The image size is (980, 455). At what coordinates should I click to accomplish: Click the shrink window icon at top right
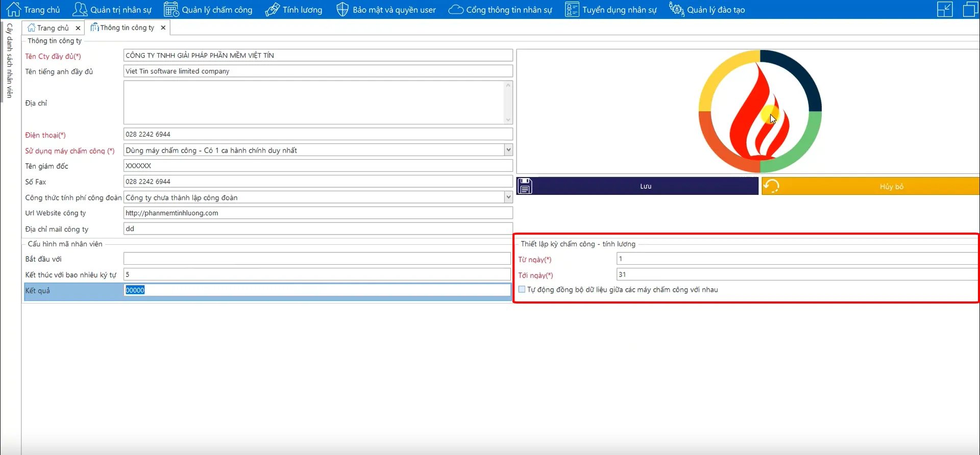(x=945, y=9)
